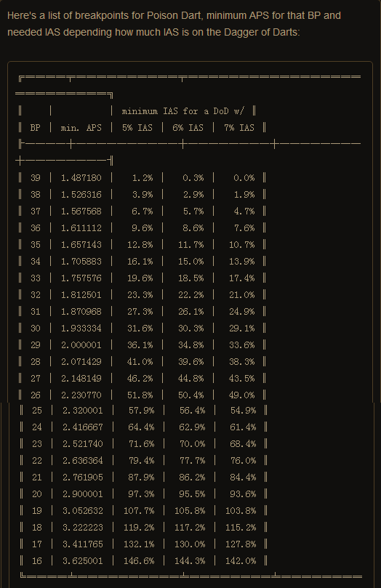
Task: Click the '6% IAS' column header
Action: (188, 128)
